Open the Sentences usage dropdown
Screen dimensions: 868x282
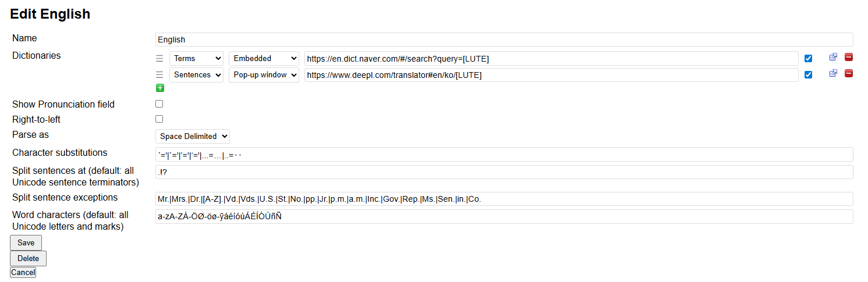[196, 74]
